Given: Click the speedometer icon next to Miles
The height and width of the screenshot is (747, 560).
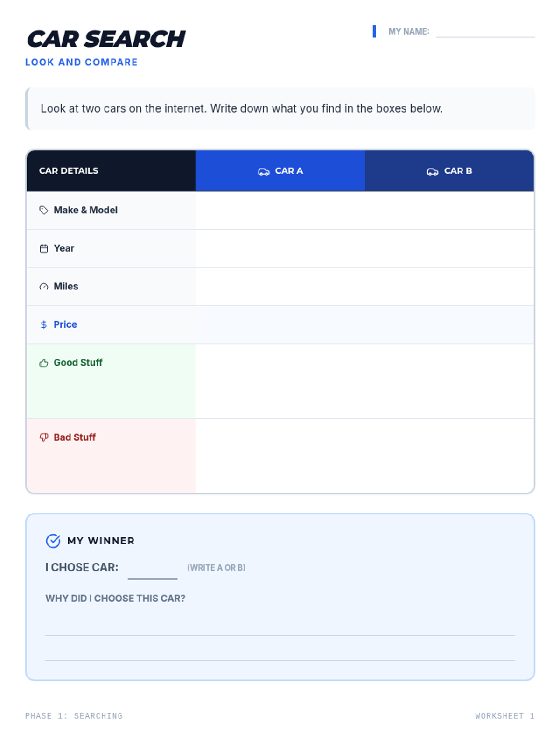Looking at the screenshot, I should tap(43, 287).
